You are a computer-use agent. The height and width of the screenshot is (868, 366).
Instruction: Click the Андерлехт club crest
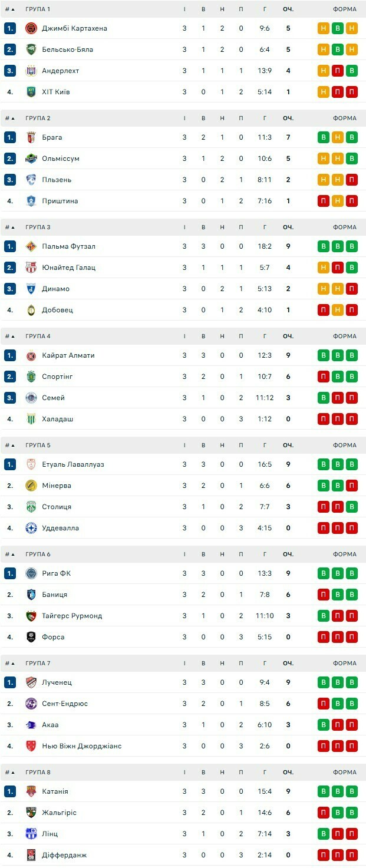pos(31,71)
